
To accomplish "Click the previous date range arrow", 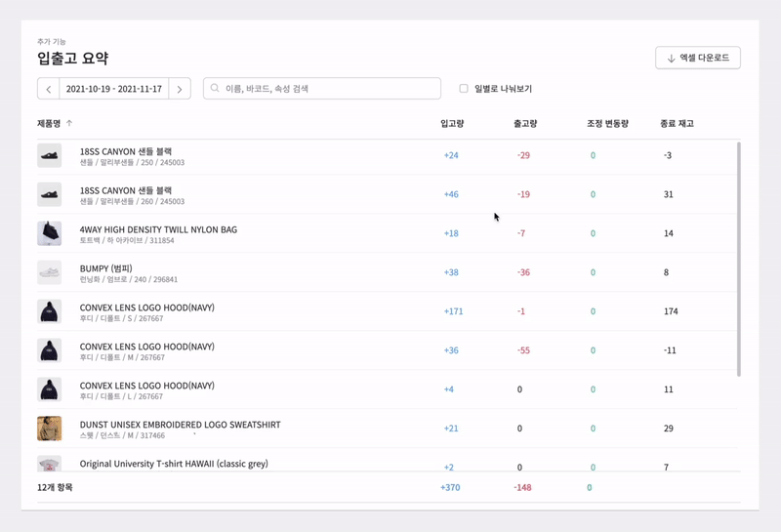I will coord(49,89).
